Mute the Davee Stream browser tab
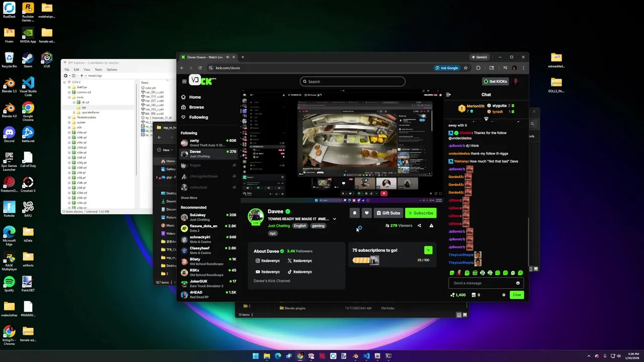Viewport: 644px width, 362px height. coord(227,57)
